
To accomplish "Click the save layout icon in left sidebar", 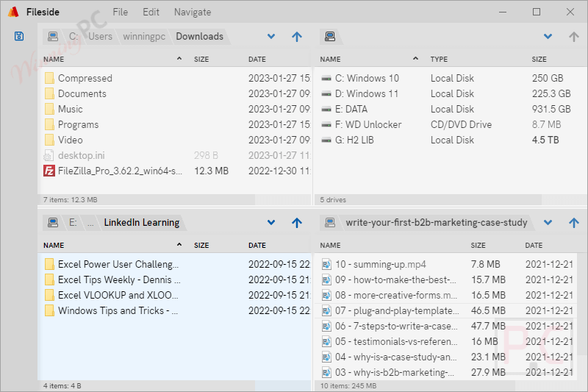I will pos(19,36).
